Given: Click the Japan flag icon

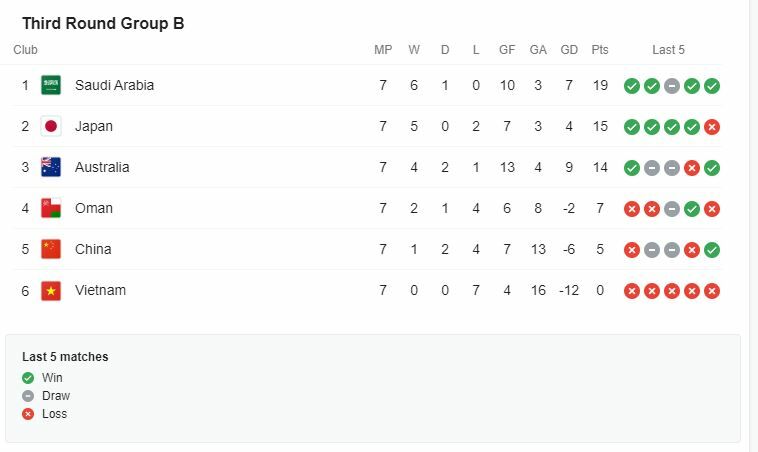Looking at the screenshot, I should point(51,126).
